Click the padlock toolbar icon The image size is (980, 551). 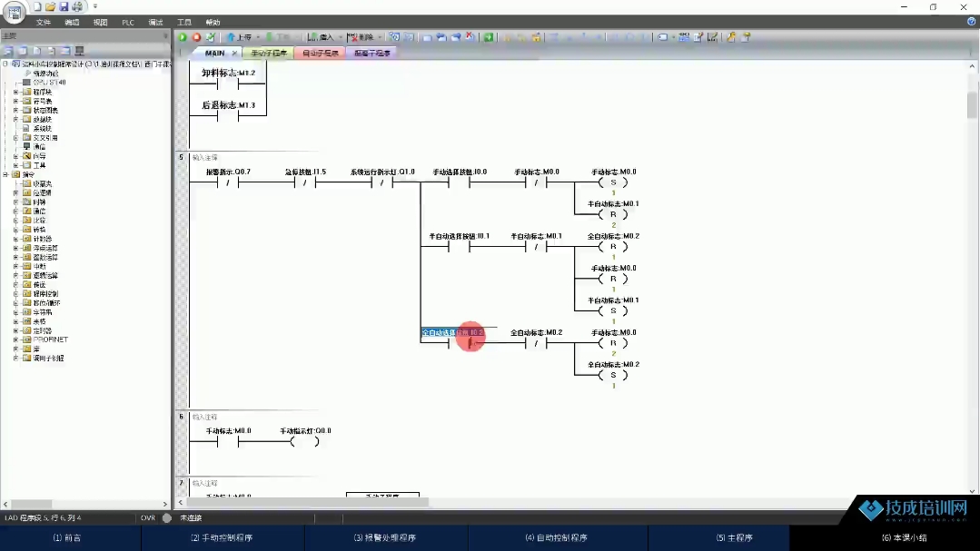[536, 37]
